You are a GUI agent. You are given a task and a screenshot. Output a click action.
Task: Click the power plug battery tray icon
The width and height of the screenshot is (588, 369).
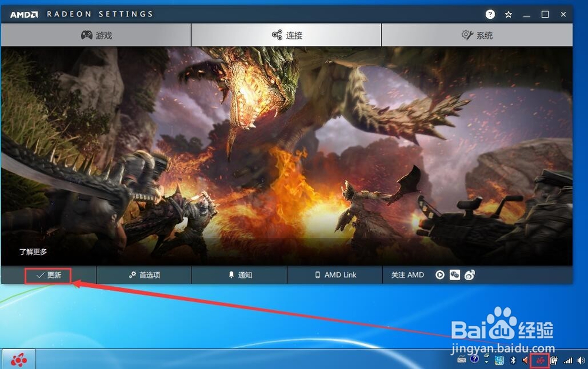[554, 360]
